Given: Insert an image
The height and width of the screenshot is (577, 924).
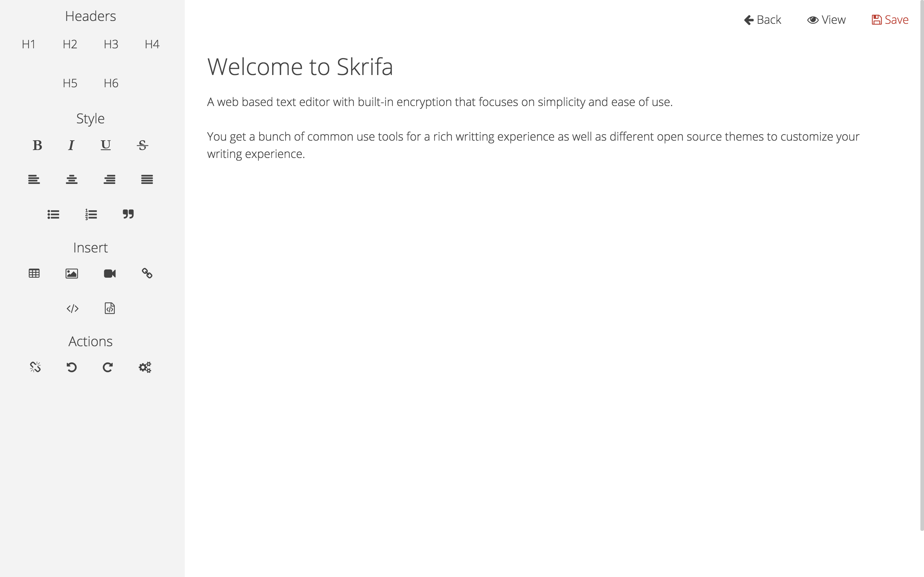Looking at the screenshot, I should [x=72, y=273].
